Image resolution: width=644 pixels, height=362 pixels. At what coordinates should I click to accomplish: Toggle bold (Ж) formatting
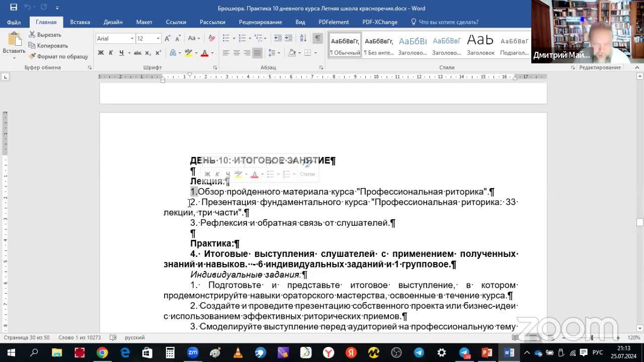pyautogui.click(x=101, y=53)
